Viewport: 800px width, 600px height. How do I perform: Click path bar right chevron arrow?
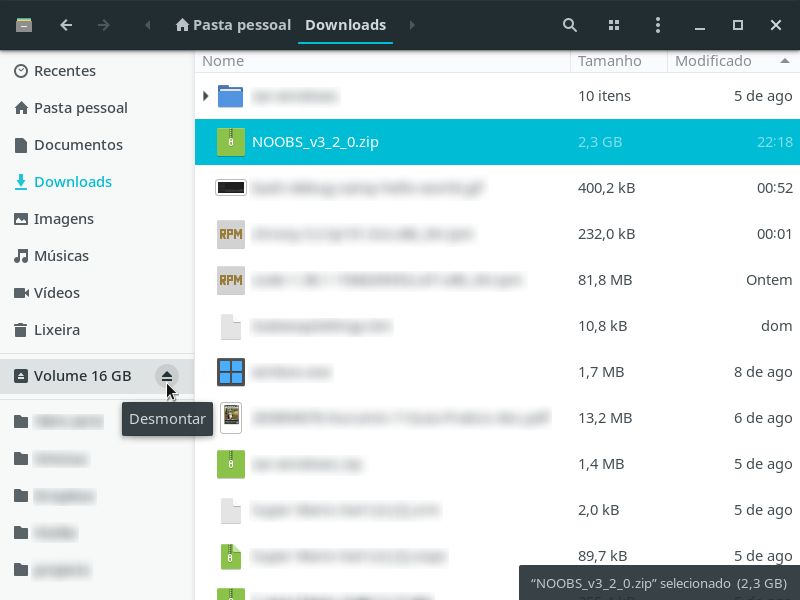click(412, 25)
